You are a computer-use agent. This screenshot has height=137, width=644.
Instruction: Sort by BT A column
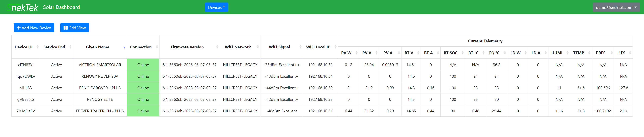[x=431, y=53]
